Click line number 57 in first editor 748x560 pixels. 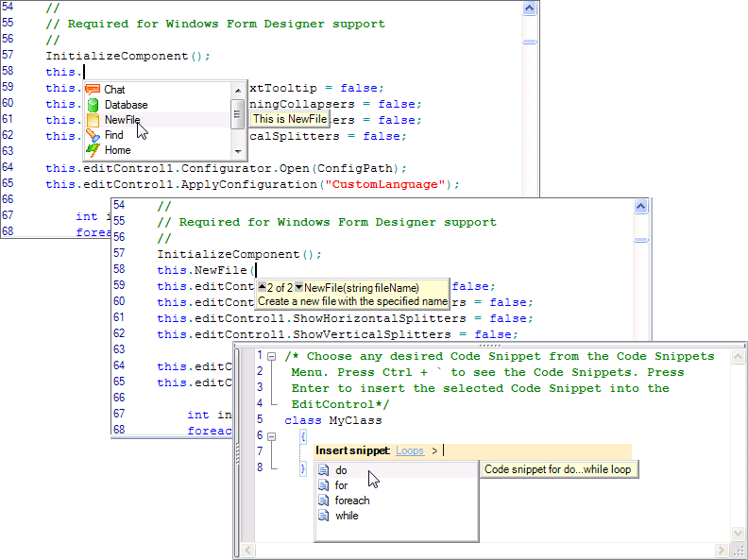coord(8,55)
